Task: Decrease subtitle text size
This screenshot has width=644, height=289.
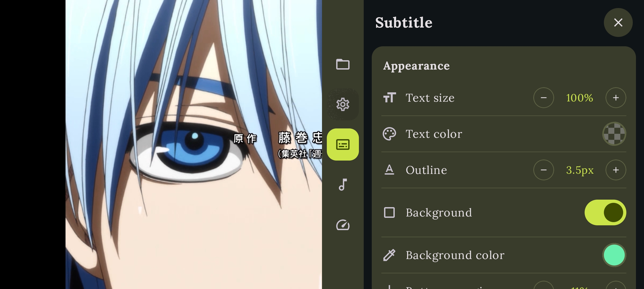Action: click(x=543, y=98)
